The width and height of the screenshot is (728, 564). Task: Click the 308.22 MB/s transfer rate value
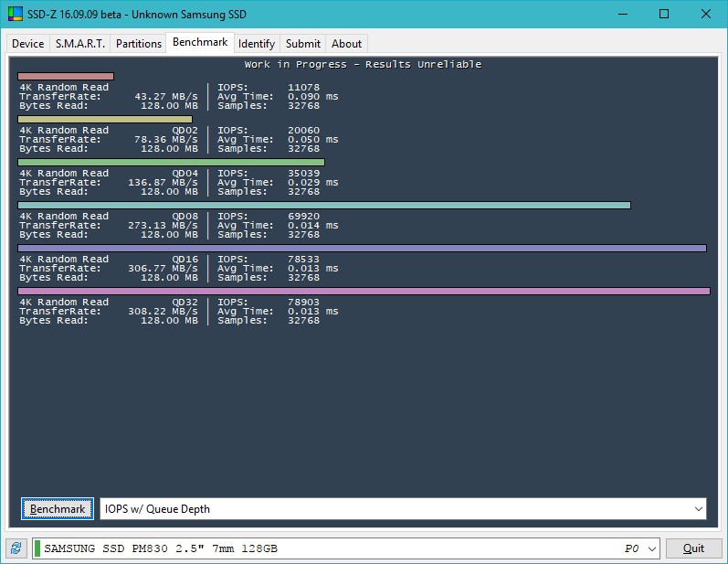click(x=163, y=312)
